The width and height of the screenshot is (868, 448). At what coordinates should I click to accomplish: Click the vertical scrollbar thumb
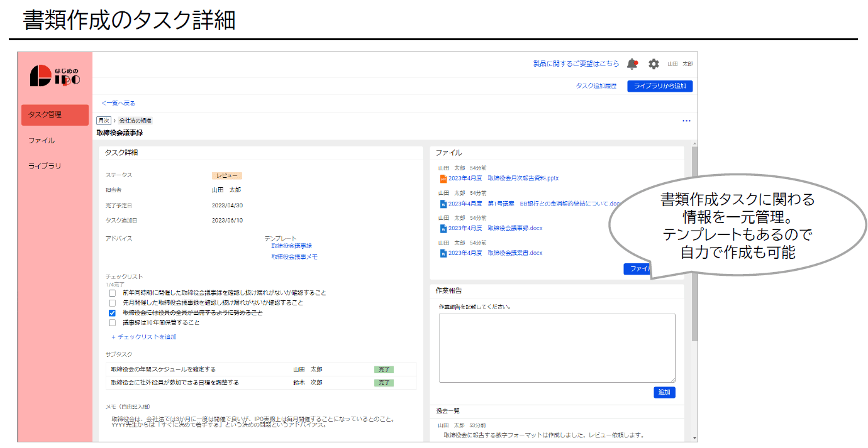(694, 244)
